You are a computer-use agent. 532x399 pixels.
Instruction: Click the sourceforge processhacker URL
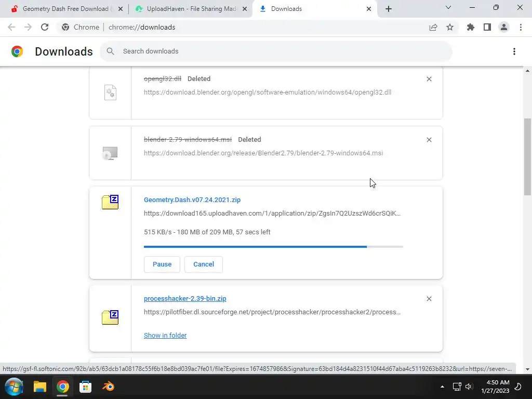click(272, 312)
